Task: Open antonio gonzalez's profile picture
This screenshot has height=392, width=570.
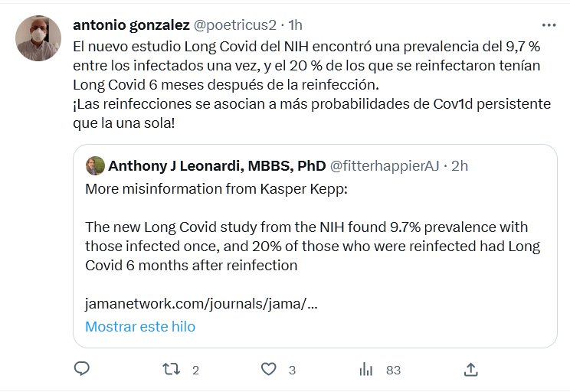Action: pyautogui.click(x=38, y=38)
